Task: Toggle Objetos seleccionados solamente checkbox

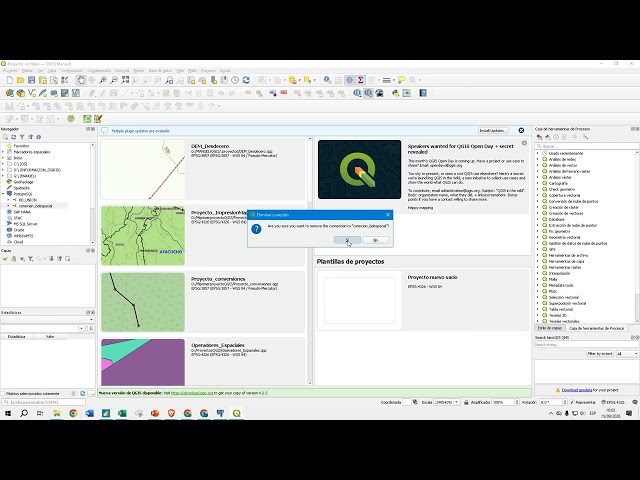Action: point(3,394)
